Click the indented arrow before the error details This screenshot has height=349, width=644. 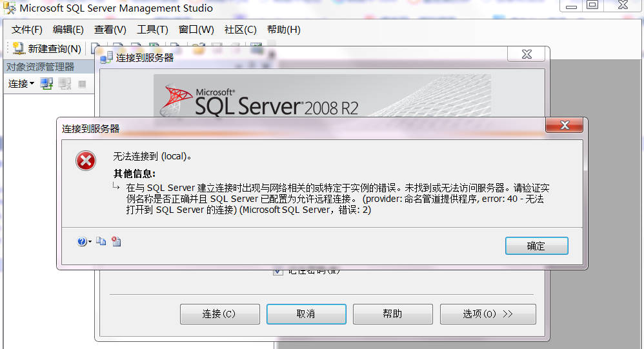116,187
